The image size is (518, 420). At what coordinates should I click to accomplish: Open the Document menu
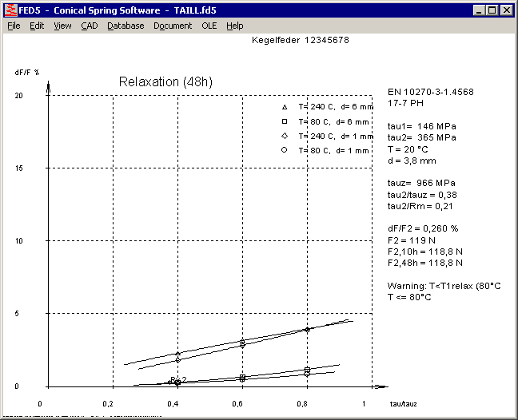(x=173, y=26)
